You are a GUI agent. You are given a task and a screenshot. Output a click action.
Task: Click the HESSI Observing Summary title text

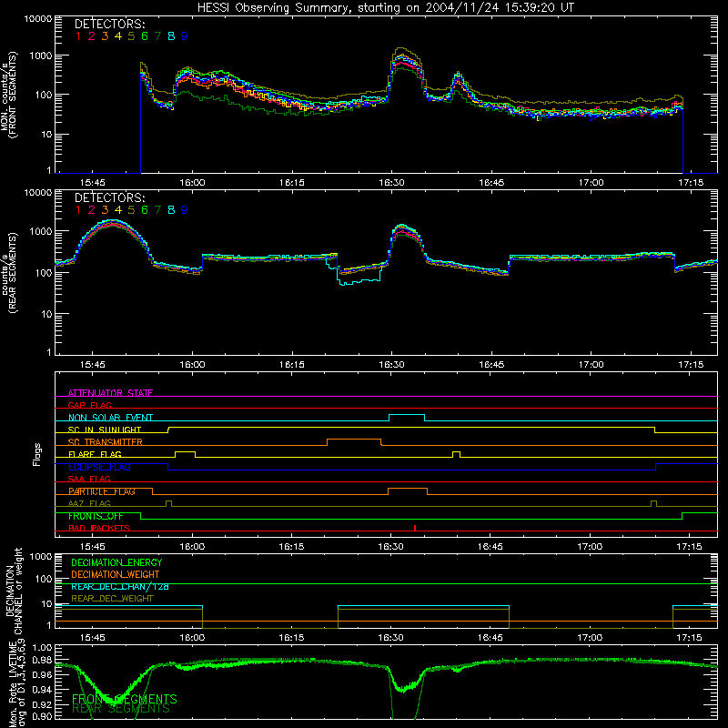click(x=385, y=8)
